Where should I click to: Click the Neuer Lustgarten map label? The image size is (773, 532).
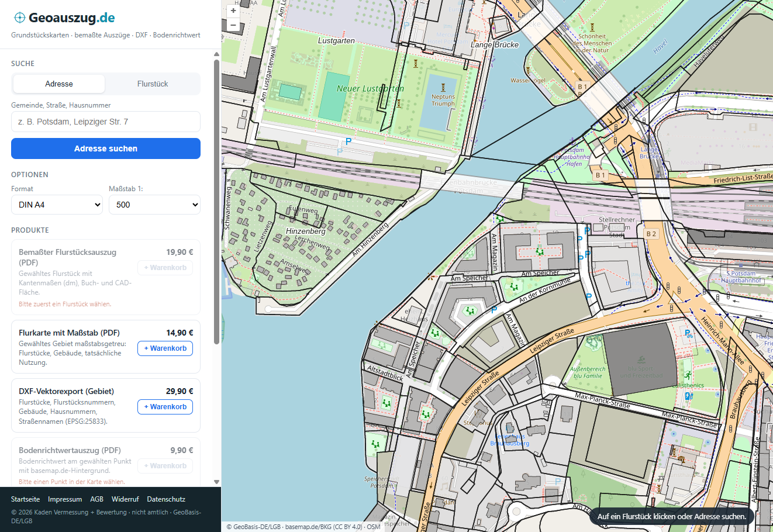(370, 88)
